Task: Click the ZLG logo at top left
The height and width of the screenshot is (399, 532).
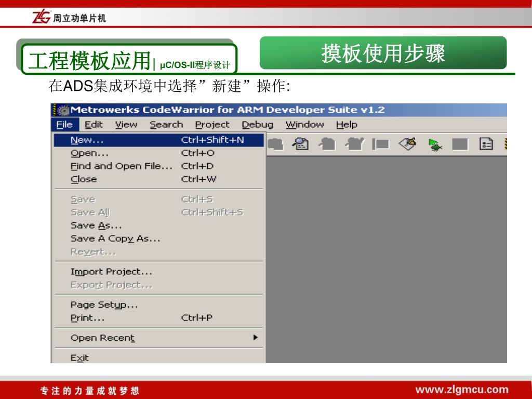Action: [42, 17]
